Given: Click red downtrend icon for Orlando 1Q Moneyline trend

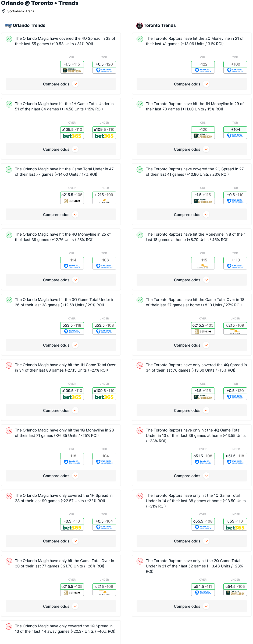Looking at the screenshot, I should [9, 431].
